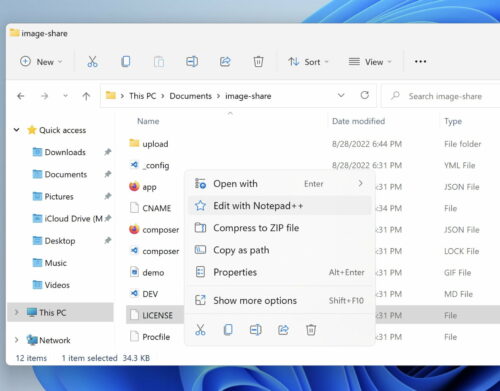The width and height of the screenshot is (500, 391).
Task: Open Pictures in Quick access
Action: (x=59, y=197)
